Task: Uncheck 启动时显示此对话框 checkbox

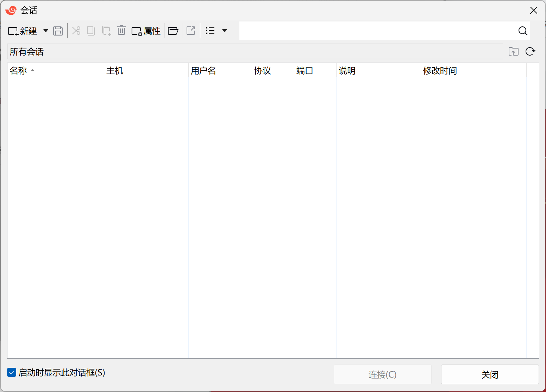Action: 12,372
